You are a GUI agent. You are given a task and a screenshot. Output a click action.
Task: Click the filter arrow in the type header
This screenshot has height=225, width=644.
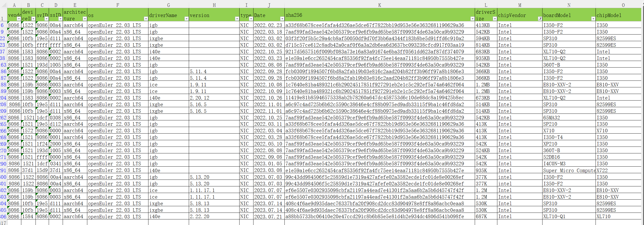(251, 19)
